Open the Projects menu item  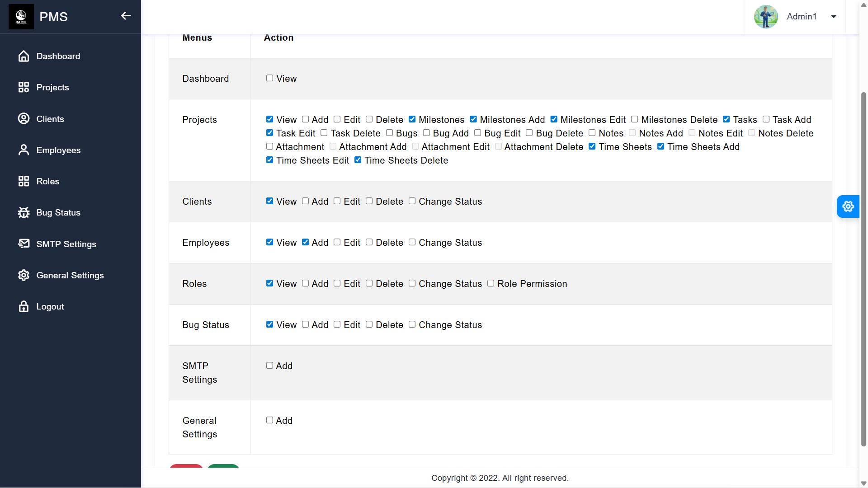pyautogui.click(x=52, y=87)
